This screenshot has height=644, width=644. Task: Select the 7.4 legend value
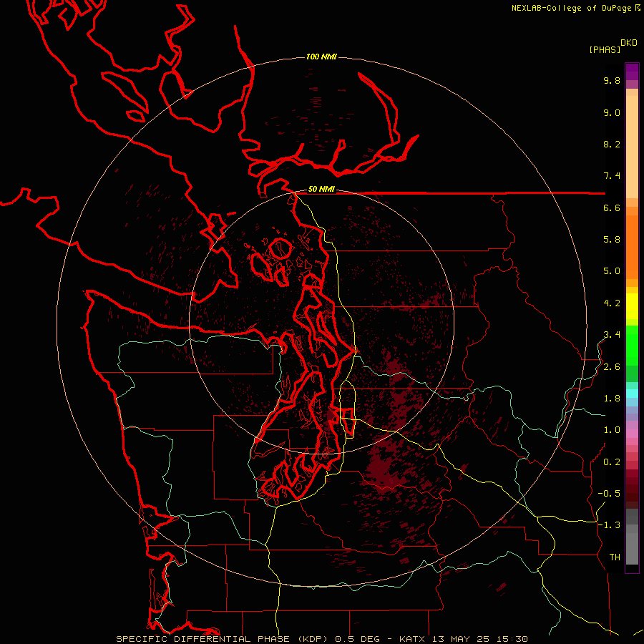[612, 176]
